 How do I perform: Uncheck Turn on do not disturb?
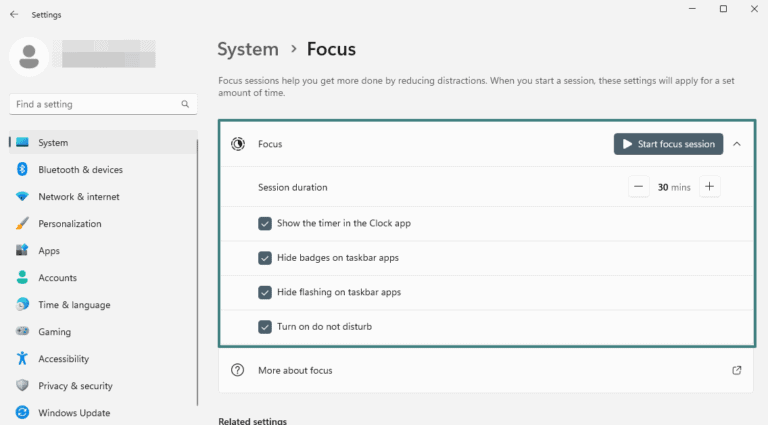click(x=265, y=327)
